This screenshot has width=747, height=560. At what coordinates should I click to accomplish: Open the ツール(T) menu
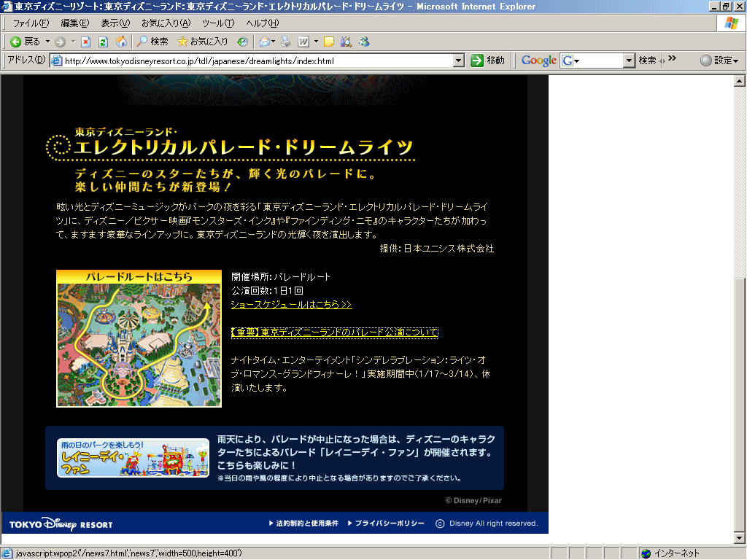click(x=218, y=23)
